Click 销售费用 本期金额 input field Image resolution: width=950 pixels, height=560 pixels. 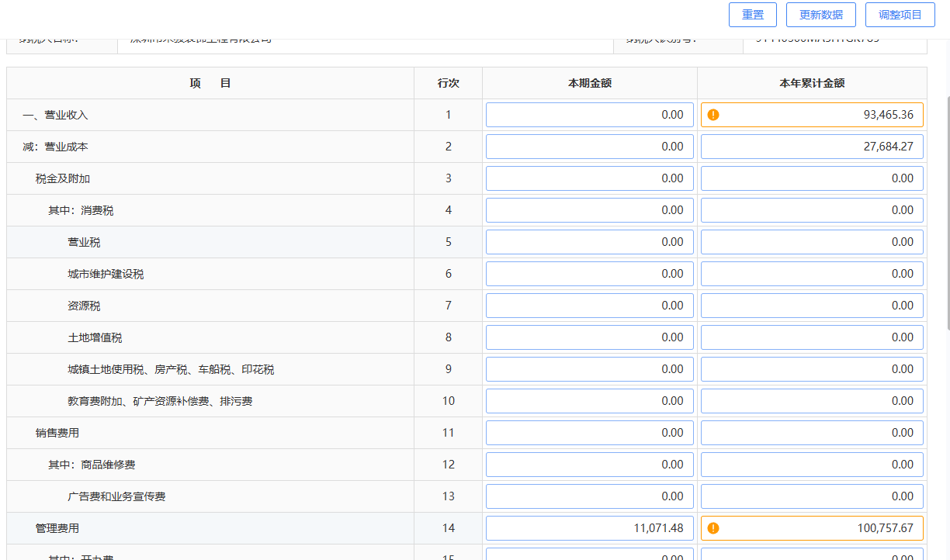pyautogui.click(x=589, y=433)
